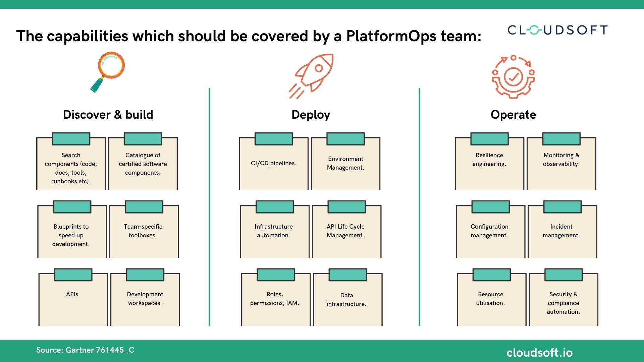Click the Source: Gartner 761445_C text

[x=85, y=350]
